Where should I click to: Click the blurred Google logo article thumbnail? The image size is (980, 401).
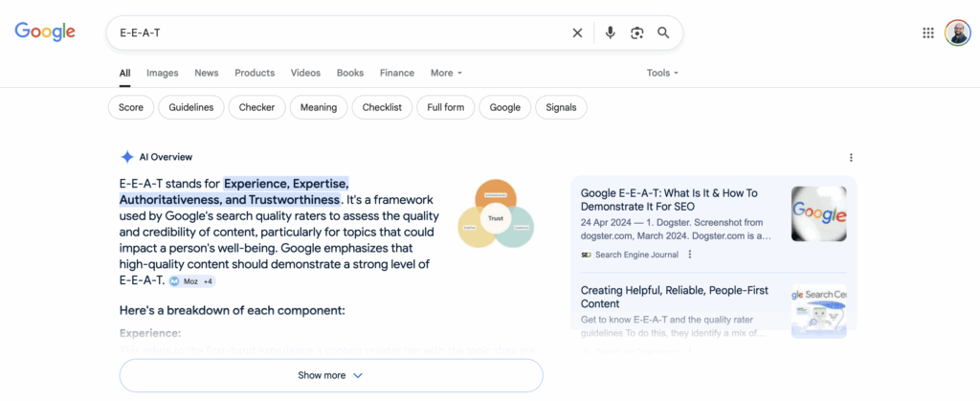tap(819, 213)
